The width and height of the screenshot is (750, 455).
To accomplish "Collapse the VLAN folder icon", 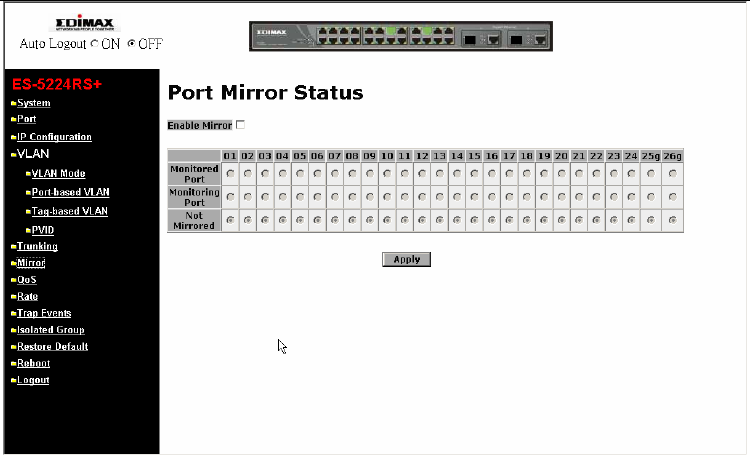I will point(13,155).
